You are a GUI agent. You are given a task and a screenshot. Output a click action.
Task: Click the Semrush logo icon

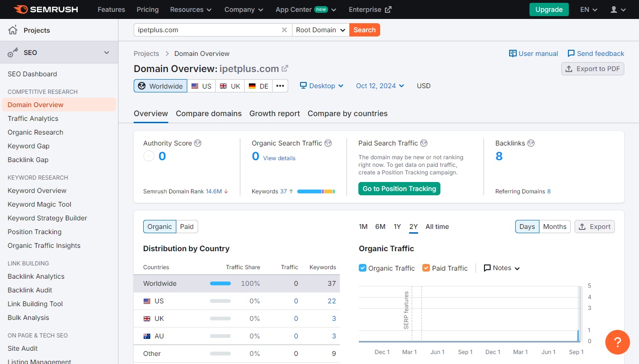coord(20,9)
